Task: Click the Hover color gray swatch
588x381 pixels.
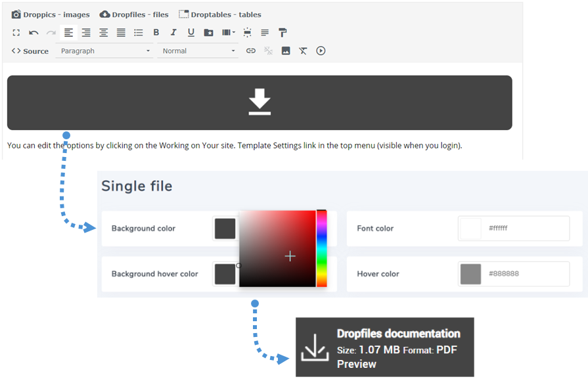Action: click(470, 274)
